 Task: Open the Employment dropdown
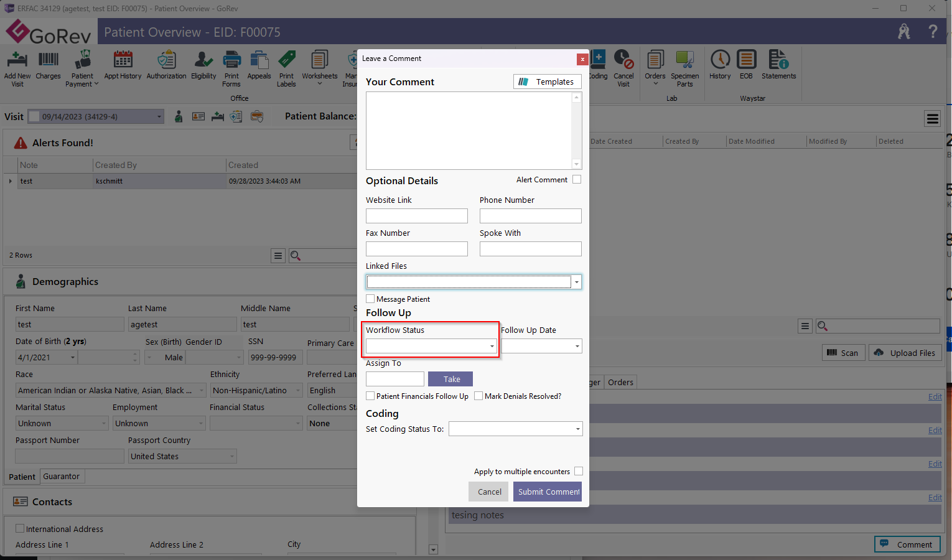coord(201,424)
